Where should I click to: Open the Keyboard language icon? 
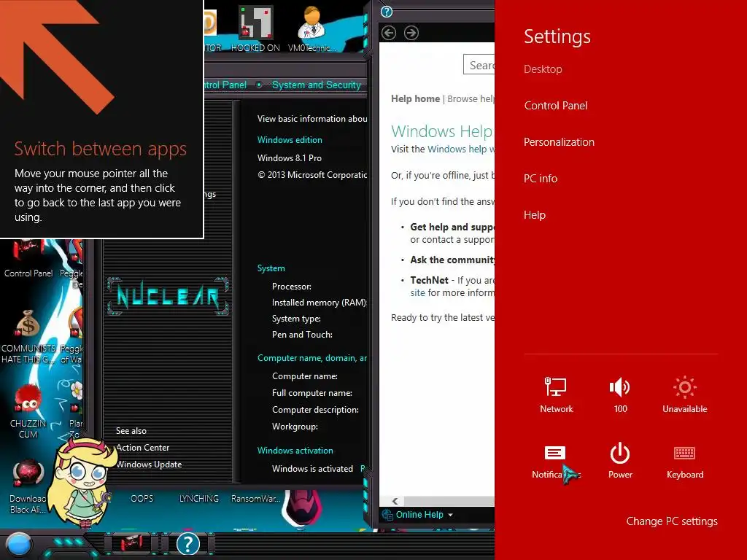tap(684, 462)
